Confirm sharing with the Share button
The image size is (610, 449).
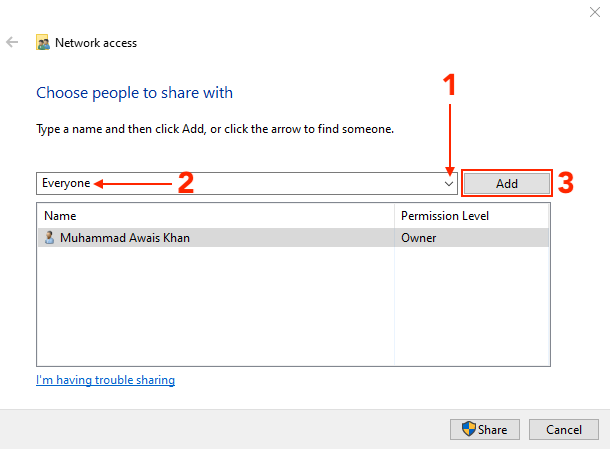click(485, 430)
